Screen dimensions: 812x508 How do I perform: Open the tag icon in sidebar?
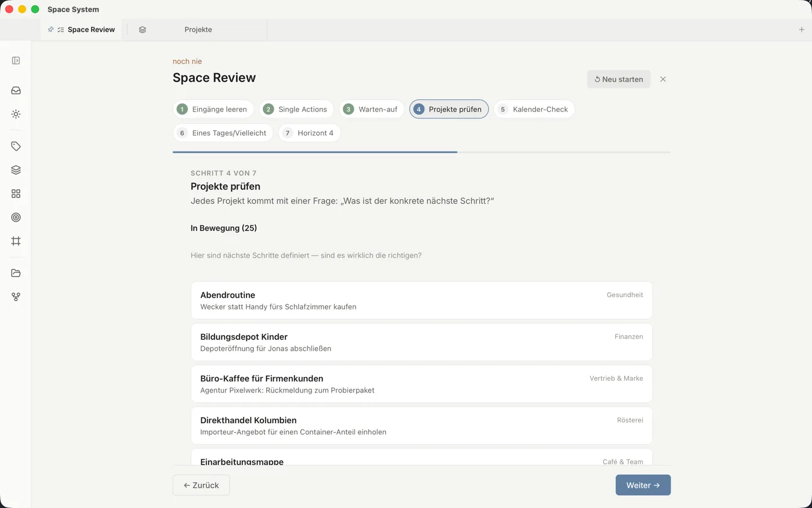[16, 146]
